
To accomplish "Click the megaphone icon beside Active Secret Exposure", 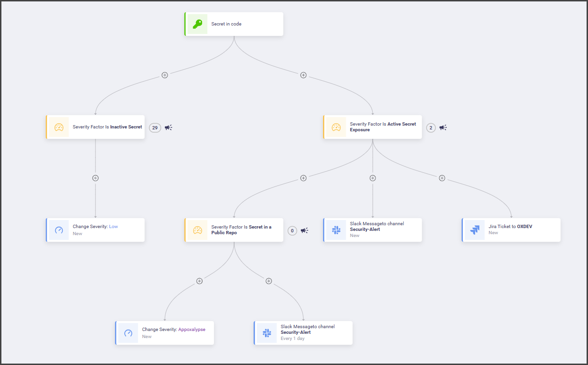I will click(443, 127).
